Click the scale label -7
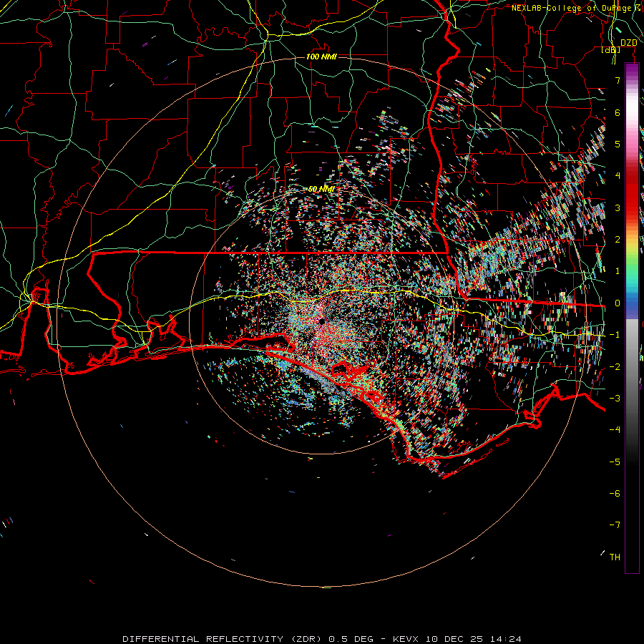 615,525
